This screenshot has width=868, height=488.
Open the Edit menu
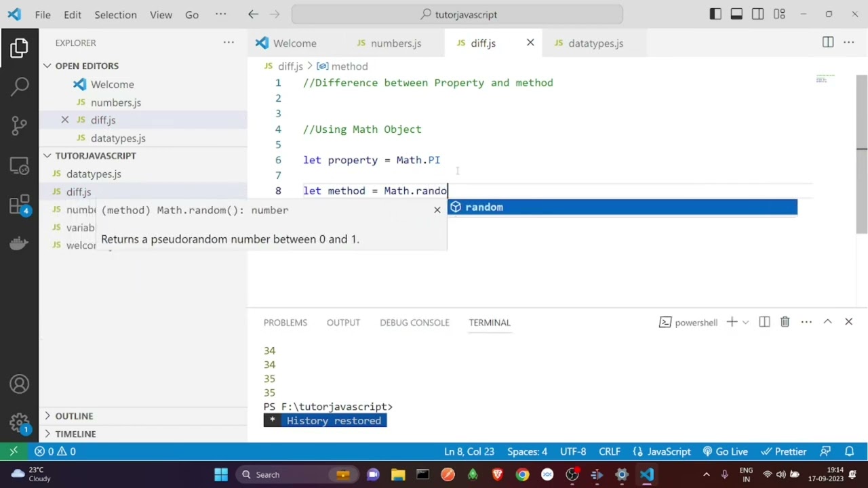[x=73, y=14]
